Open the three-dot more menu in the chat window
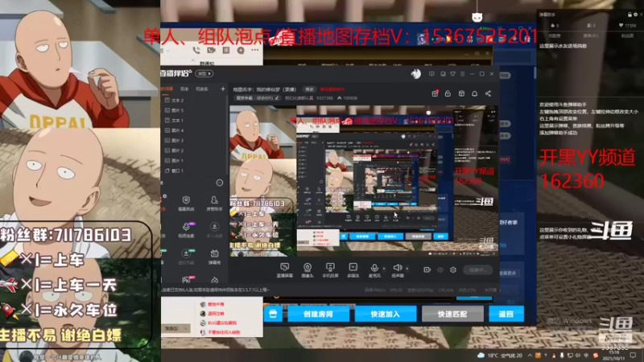 (x=255, y=50)
